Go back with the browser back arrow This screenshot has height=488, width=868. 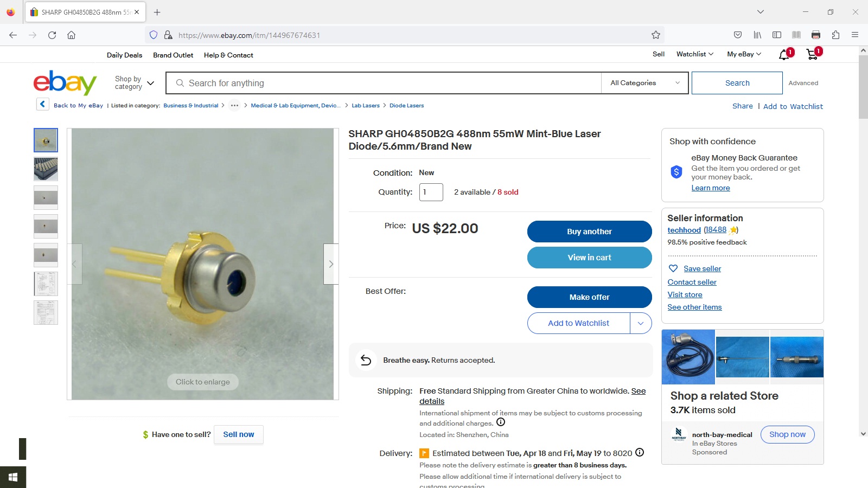(x=13, y=35)
